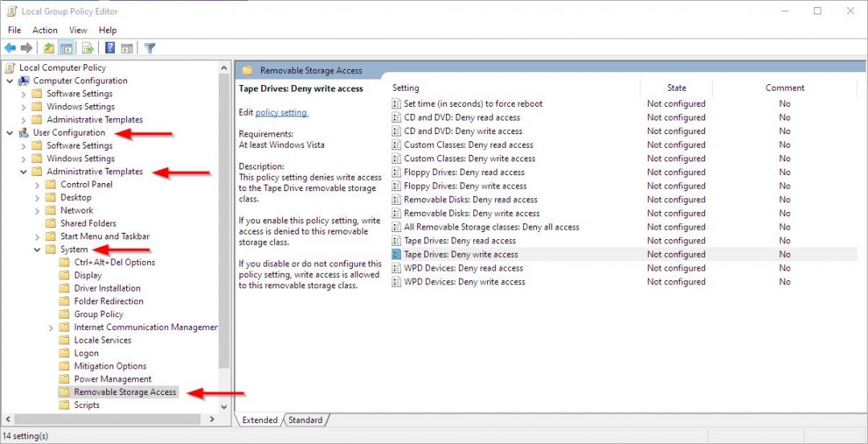Click policy icon beside Set time to force reboot
Screen dimensions: 868x444
[x=395, y=104]
